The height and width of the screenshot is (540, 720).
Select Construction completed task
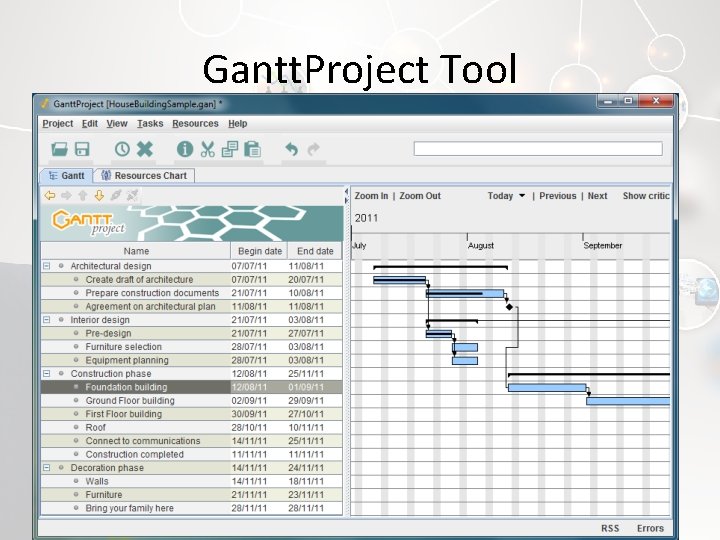[191, 454]
